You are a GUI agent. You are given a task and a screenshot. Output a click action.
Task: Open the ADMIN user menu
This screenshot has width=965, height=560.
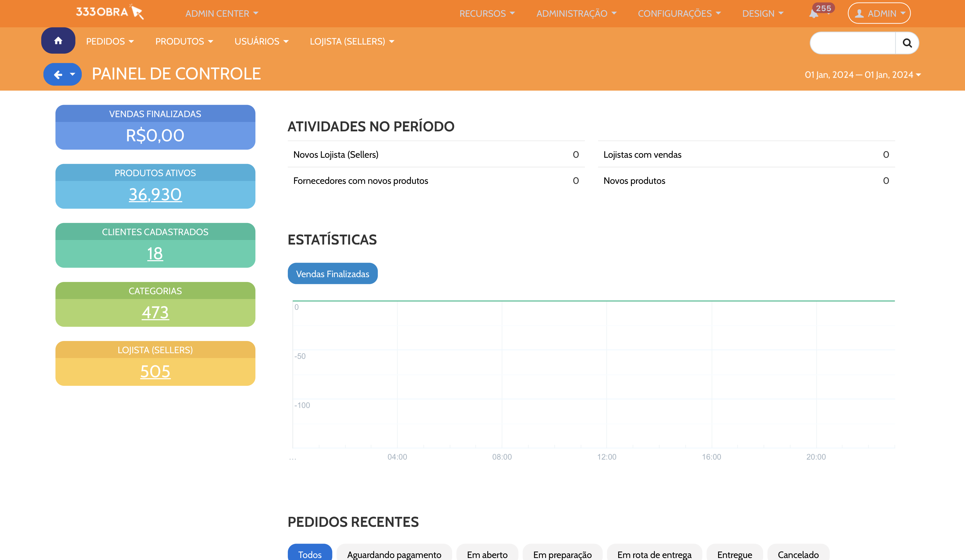pyautogui.click(x=879, y=13)
